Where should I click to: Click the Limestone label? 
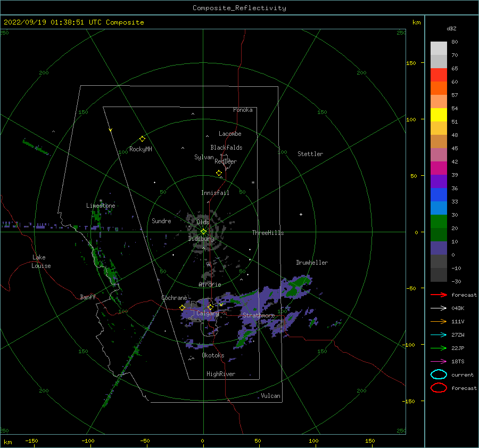click(101, 206)
